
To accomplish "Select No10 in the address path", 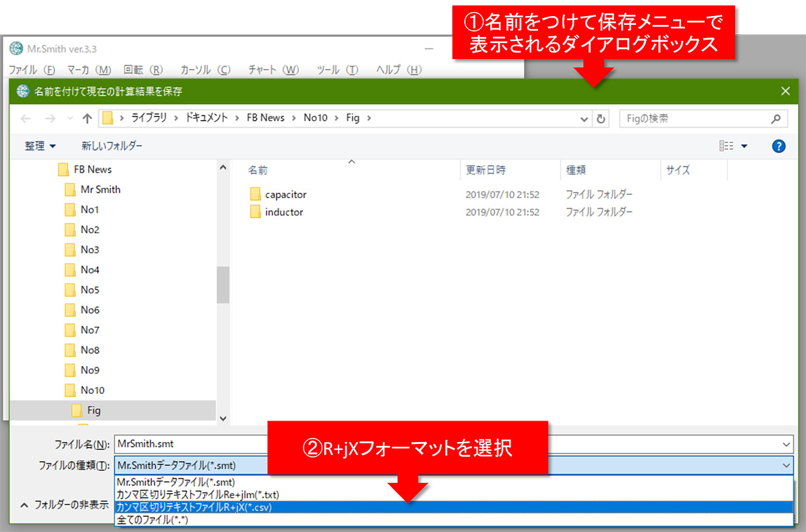I will (316, 118).
